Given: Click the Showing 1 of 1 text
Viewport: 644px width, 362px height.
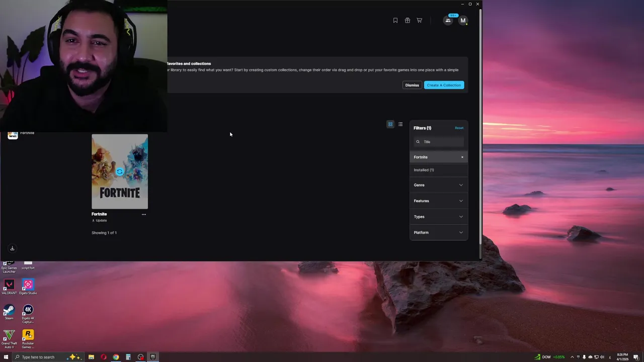Looking at the screenshot, I should point(104,233).
